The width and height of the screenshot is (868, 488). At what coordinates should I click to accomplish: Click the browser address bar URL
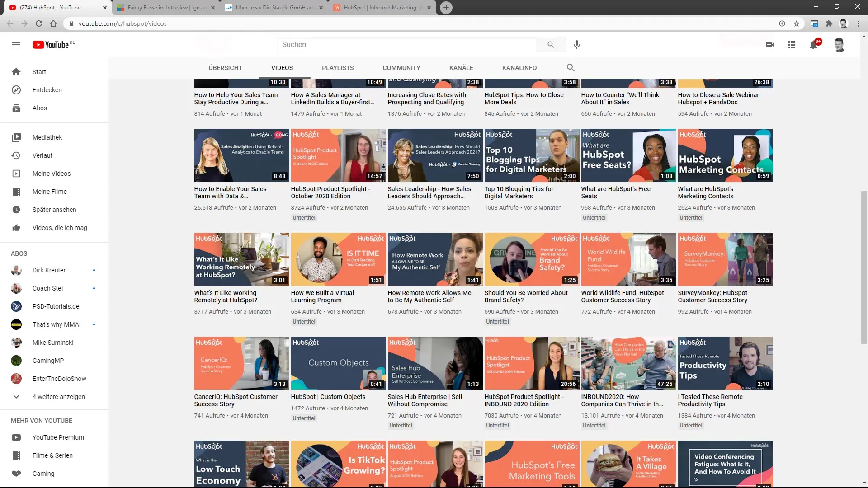point(123,23)
